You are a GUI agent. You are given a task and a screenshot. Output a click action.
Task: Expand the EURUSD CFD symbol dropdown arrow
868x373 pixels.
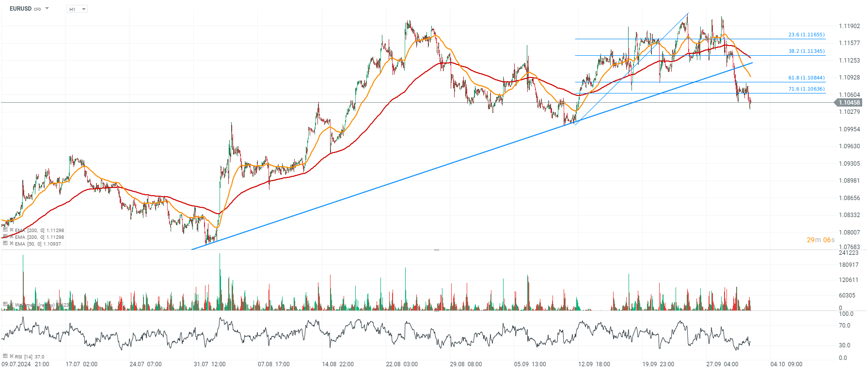point(47,9)
